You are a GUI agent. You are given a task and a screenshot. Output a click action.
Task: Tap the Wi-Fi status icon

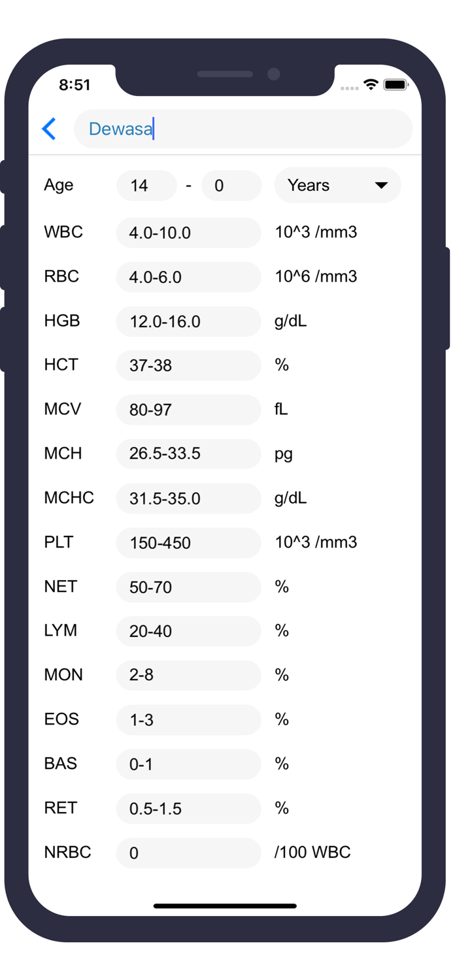pyautogui.click(x=371, y=84)
